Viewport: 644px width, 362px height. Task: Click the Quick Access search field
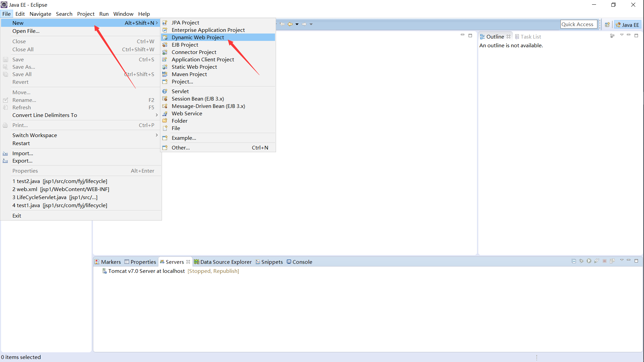[578, 24]
